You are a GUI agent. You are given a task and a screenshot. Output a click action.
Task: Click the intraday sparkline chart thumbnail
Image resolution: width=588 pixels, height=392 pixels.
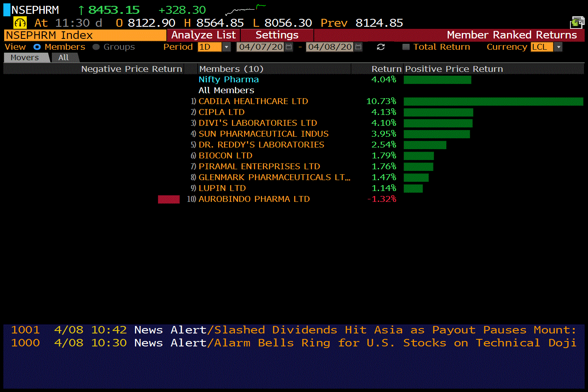(x=245, y=10)
